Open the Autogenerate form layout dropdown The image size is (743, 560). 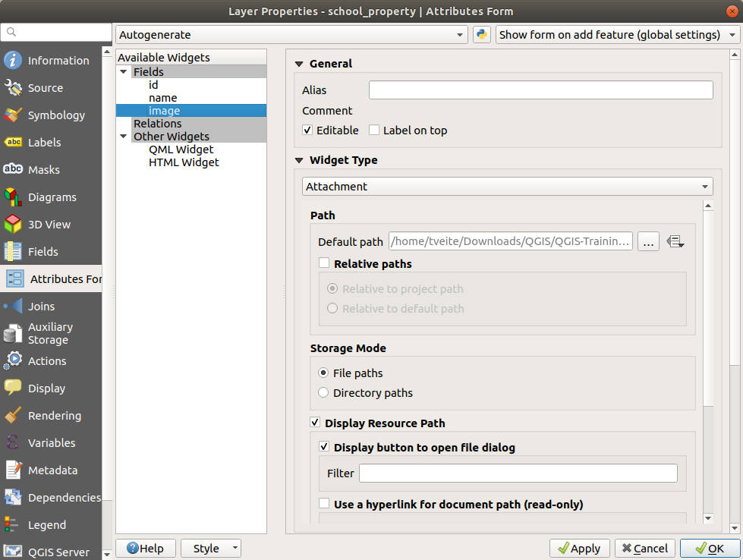[x=291, y=35]
